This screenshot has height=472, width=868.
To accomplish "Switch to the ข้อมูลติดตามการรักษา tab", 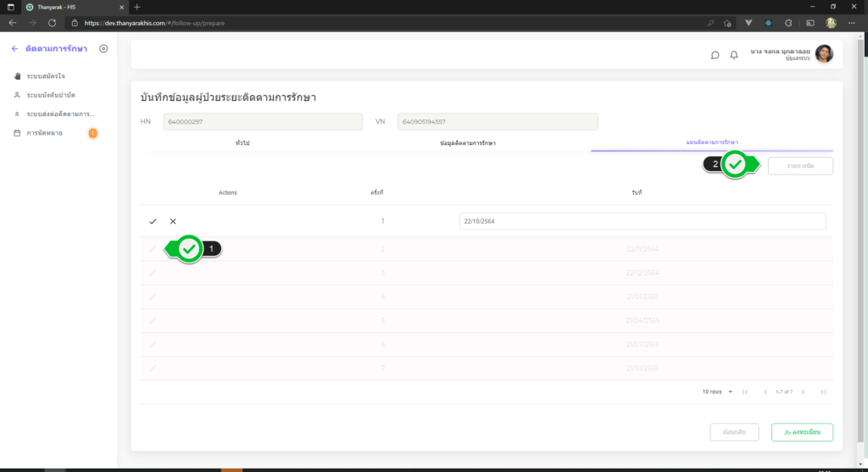I will coord(468,143).
